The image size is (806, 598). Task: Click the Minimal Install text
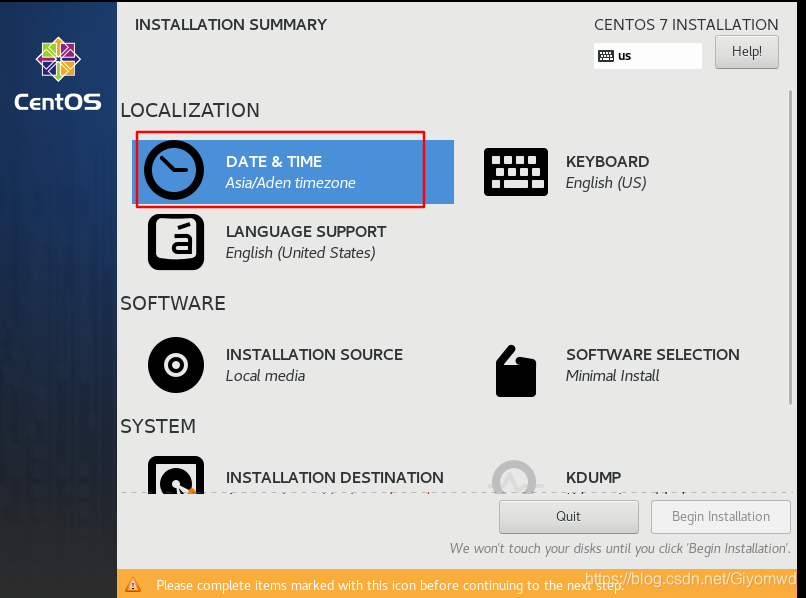click(612, 376)
